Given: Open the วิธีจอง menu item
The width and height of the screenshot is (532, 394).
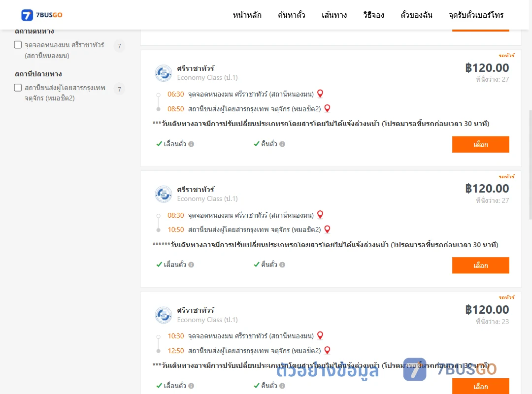Looking at the screenshot, I should tap(373, 15).
